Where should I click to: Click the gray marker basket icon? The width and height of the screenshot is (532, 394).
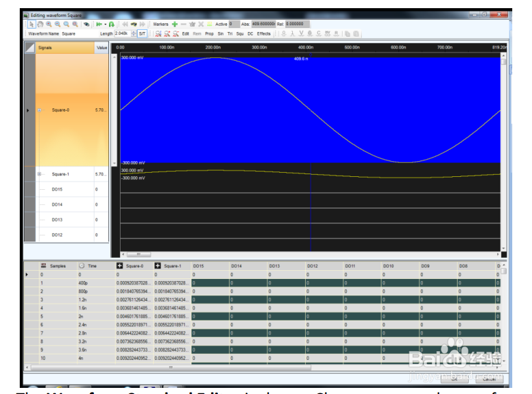192,24
